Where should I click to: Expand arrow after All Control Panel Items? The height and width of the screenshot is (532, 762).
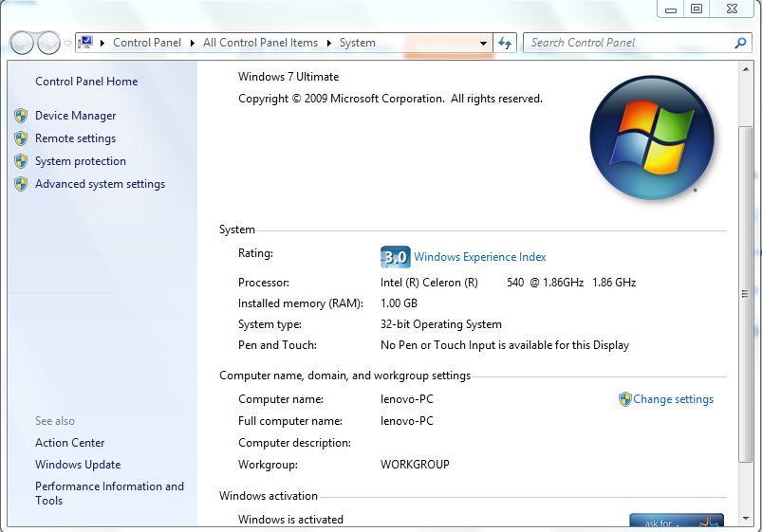click(329, 43)
